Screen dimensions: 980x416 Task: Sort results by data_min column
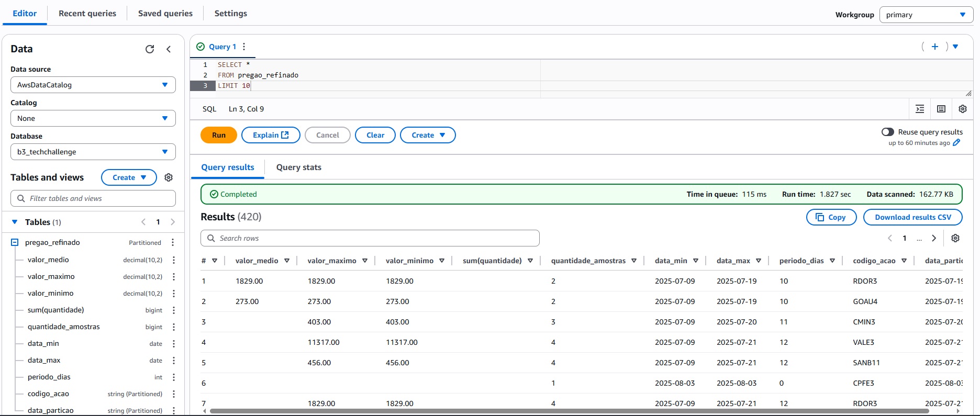click(x=696, y=261)
